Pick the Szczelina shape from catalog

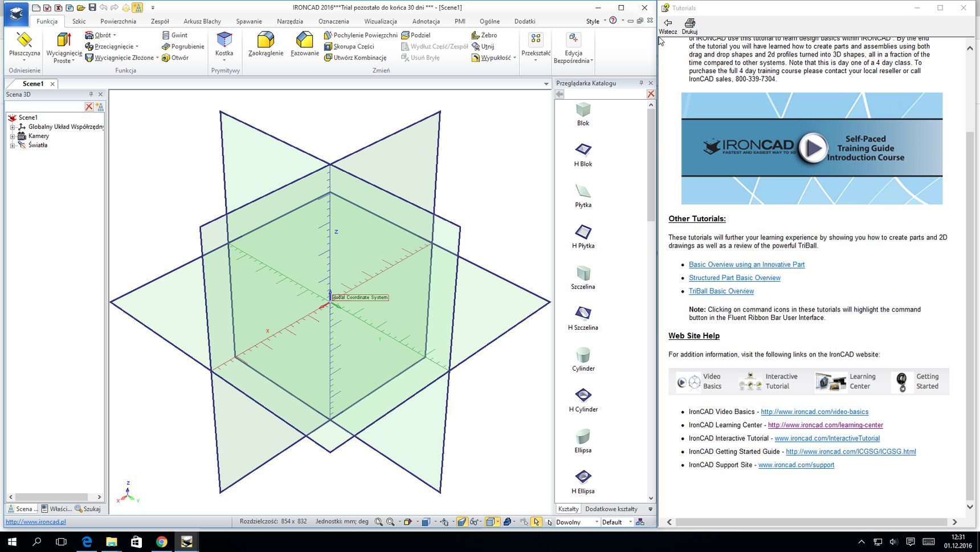pos(583,277)
